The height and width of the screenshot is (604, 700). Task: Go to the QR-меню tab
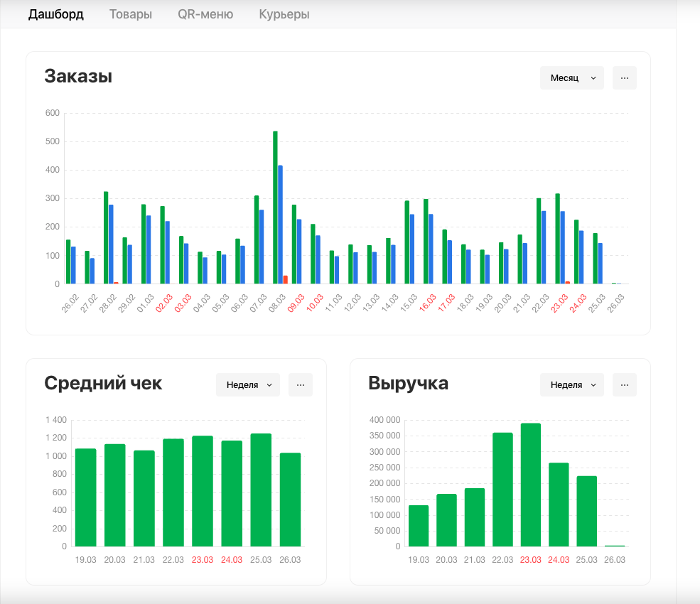tap(205, 14)
